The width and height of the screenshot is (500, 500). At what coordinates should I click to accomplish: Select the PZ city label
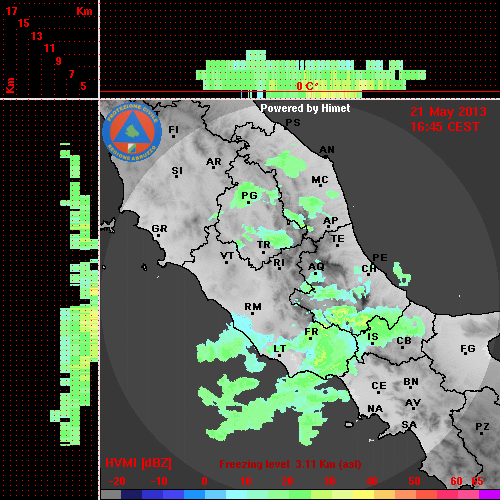click(482, 426)
